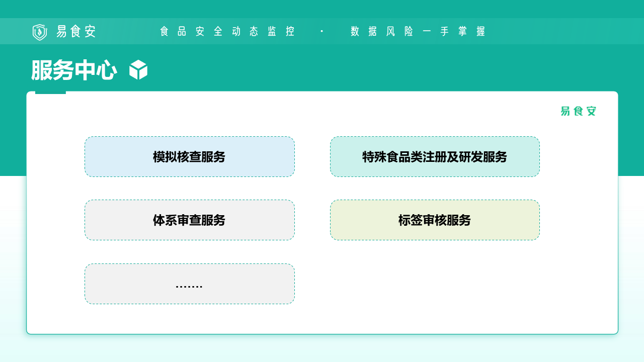
Task: Click the green 易食安 logo in card corner
Action: point(578,111)
